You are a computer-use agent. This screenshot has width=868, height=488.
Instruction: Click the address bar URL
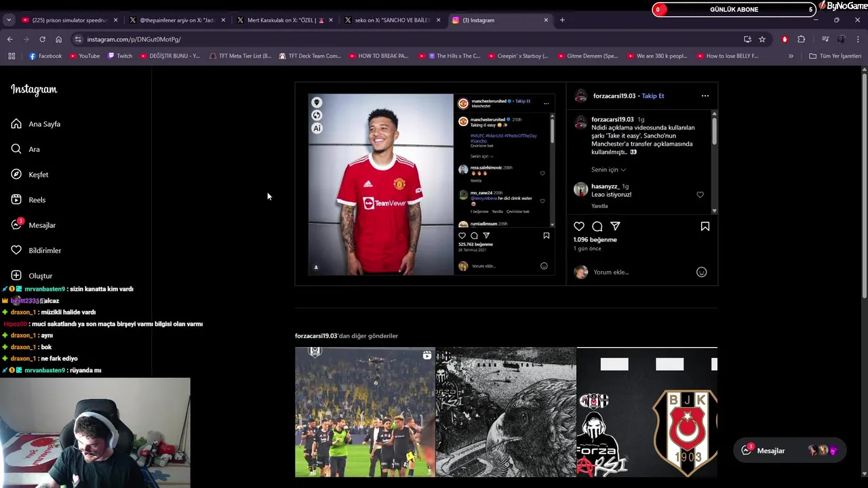(x=134, y=39)
